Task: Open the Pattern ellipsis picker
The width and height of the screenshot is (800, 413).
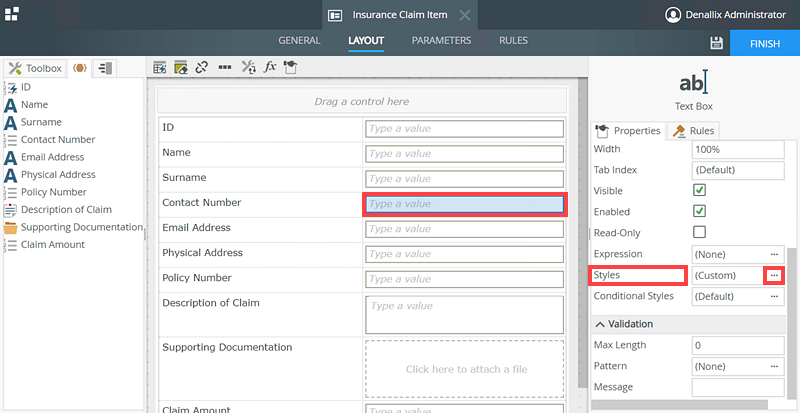Action: pyautogui.click(x=774, y=366)
